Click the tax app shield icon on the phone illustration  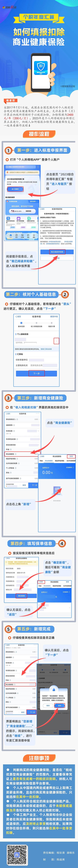pos(41,66)
